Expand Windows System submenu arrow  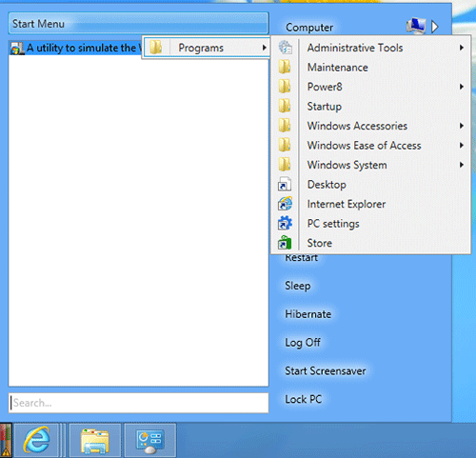point(462,165)
